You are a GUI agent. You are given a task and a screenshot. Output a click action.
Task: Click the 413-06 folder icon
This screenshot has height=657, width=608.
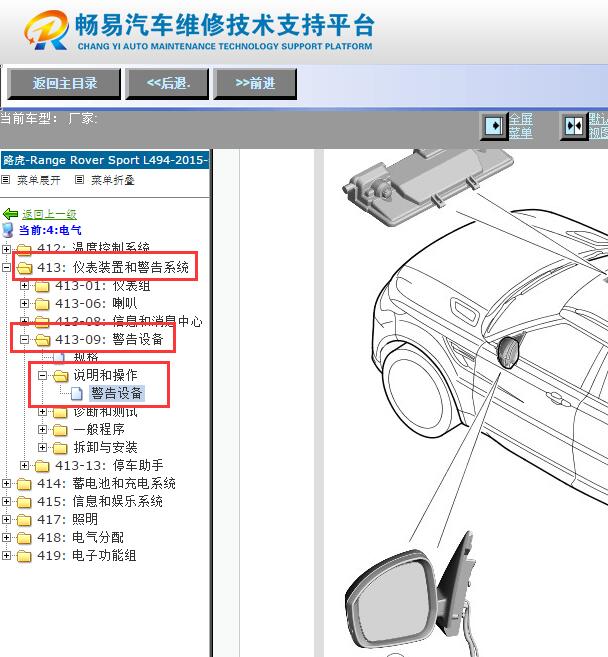point(42,304)
